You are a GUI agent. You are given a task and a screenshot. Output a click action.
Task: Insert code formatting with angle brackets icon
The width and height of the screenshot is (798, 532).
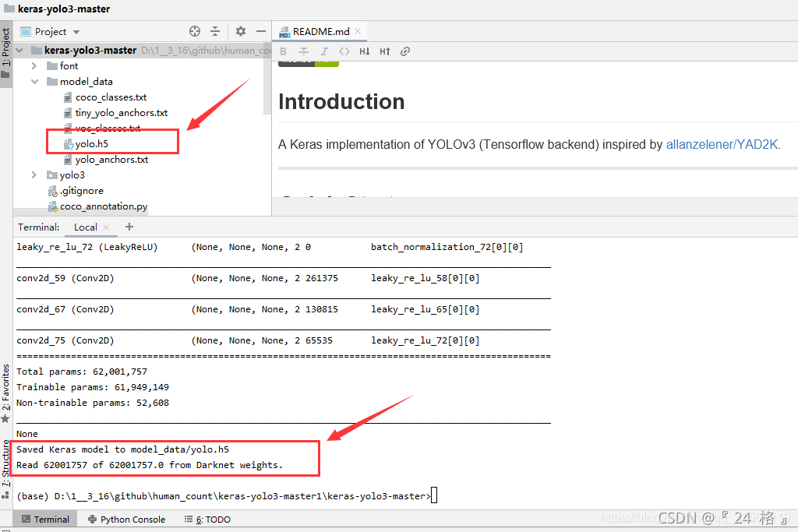(344, 51)
